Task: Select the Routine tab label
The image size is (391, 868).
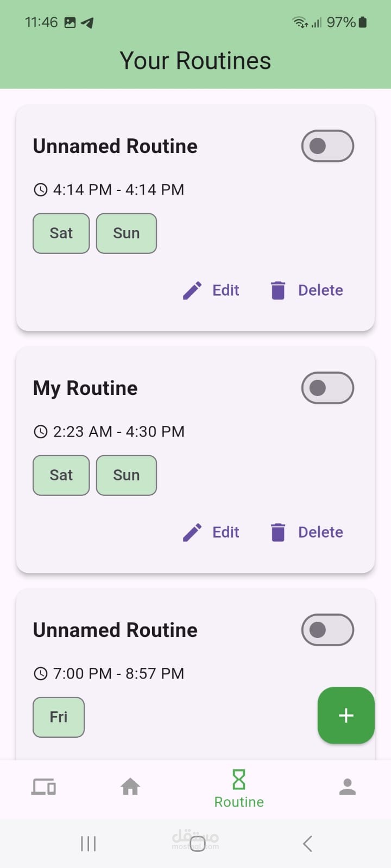Action: pyautogui.click(x=239, y=802)
